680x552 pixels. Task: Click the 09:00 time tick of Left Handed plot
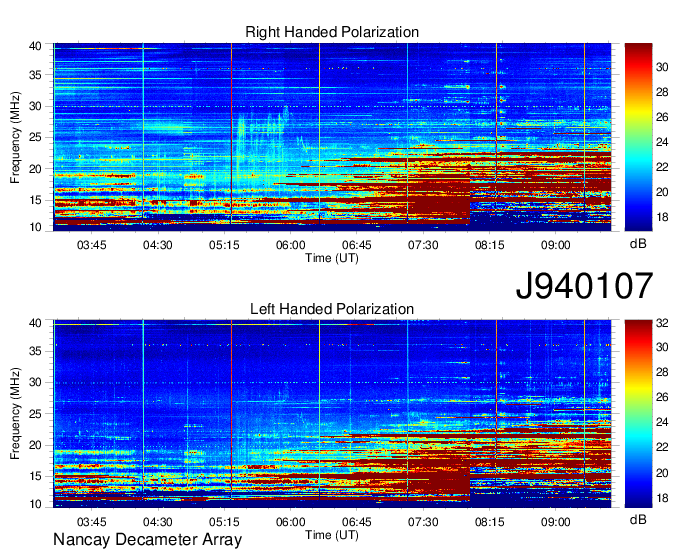click(x=556, y=522)
